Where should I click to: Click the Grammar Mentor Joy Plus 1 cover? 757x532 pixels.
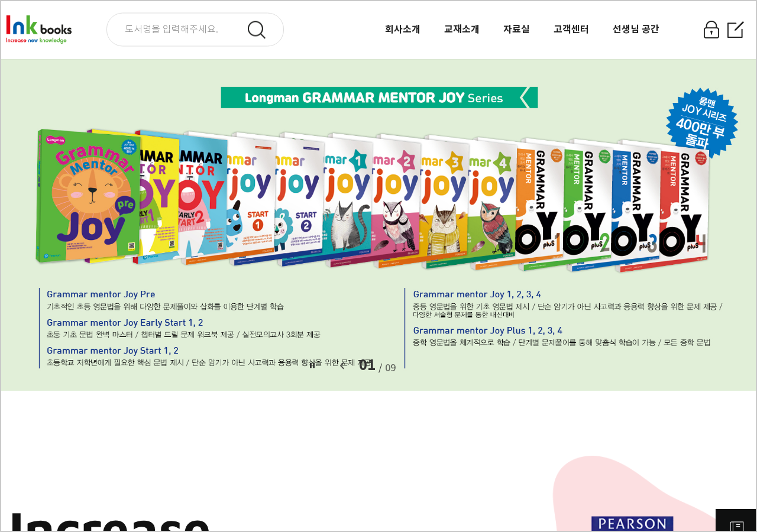click(x=541, y=205)
